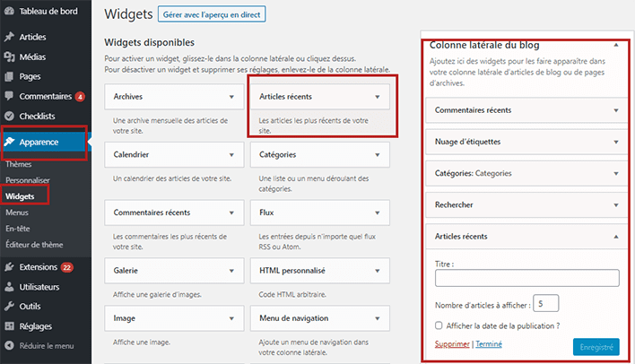Click into the Titre input field

[x=526, y=278]
